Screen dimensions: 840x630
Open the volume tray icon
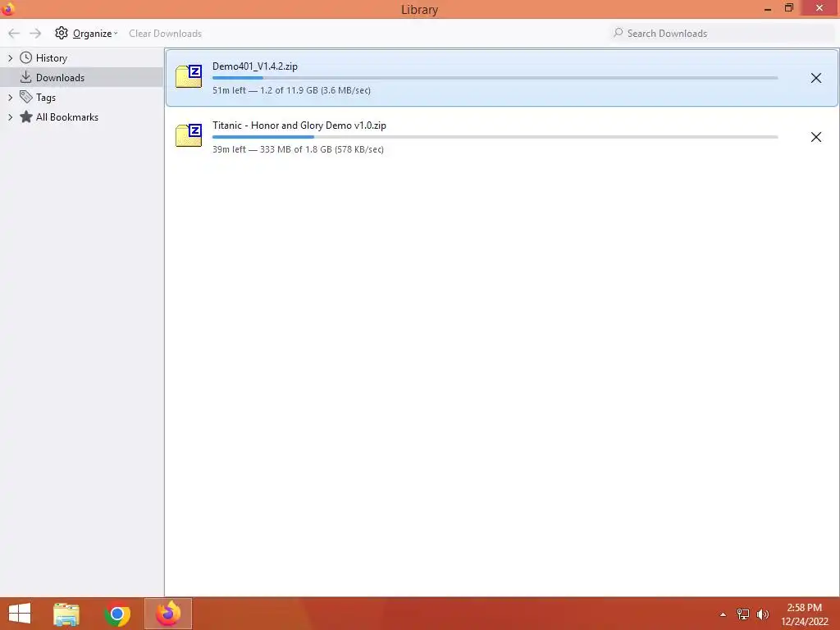pyautogui.click(x=762, y=614)
